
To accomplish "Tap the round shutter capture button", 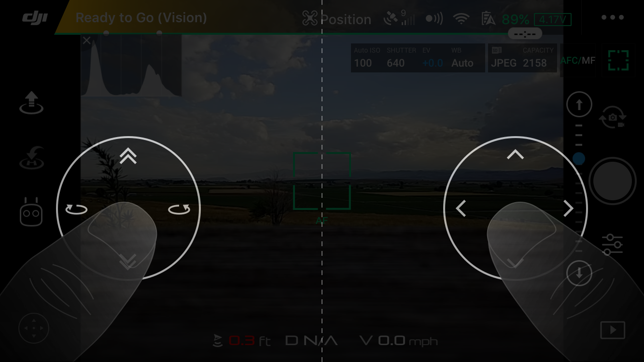I will [613, 181].
